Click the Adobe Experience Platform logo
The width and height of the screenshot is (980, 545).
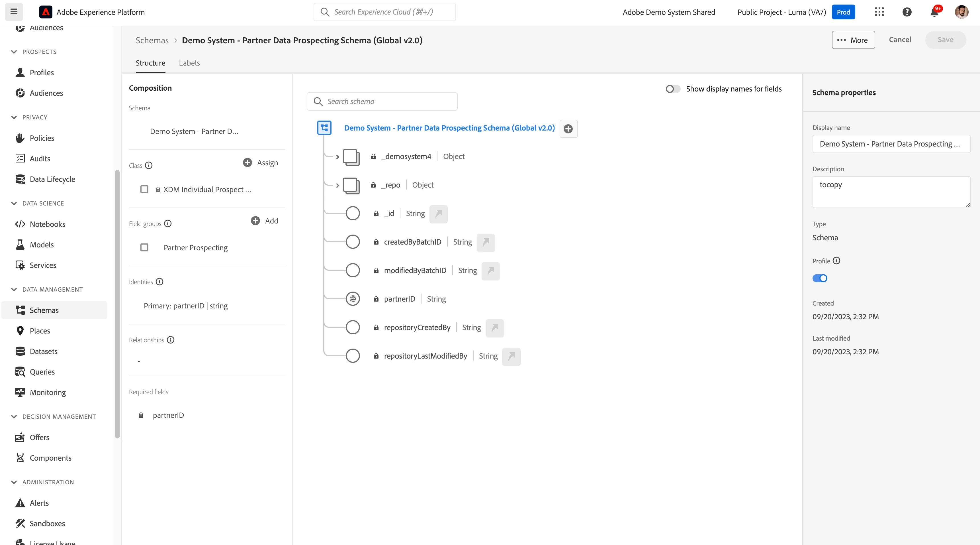pyautogui.click(x=46, y=12)
